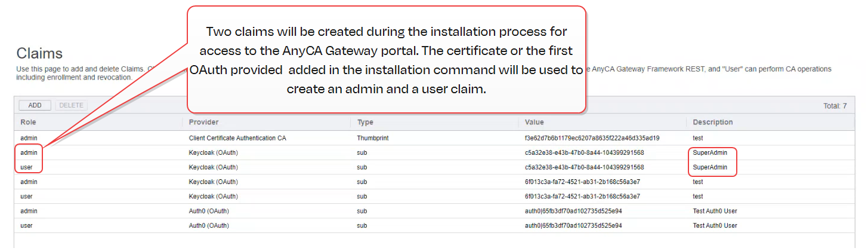The height and width of the screenshot is (251, 868).
Task: Click value 6f013c3a in the admin row
Action: click(x=582, y=182)
